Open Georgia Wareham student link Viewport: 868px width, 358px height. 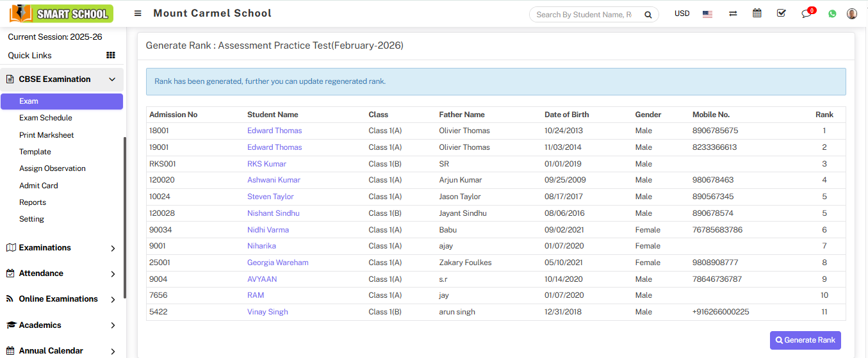tap(277, 263)
